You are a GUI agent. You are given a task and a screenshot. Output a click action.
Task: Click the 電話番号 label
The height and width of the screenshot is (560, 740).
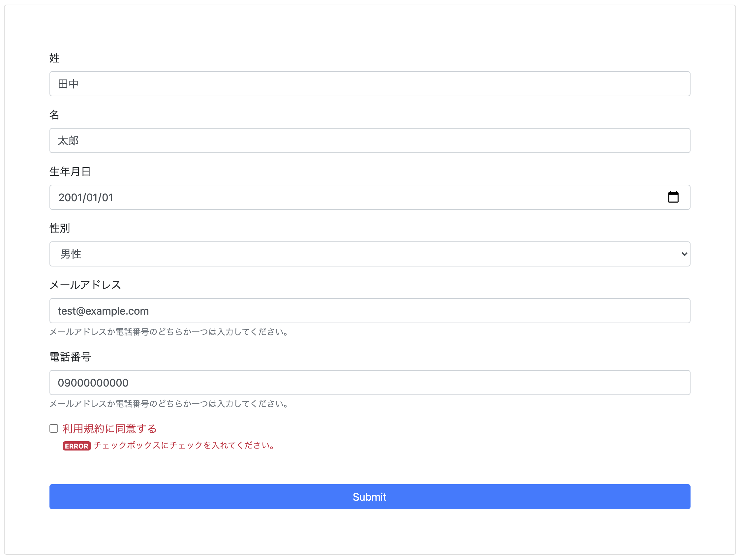pyautogui.click(x=70, y=357)
